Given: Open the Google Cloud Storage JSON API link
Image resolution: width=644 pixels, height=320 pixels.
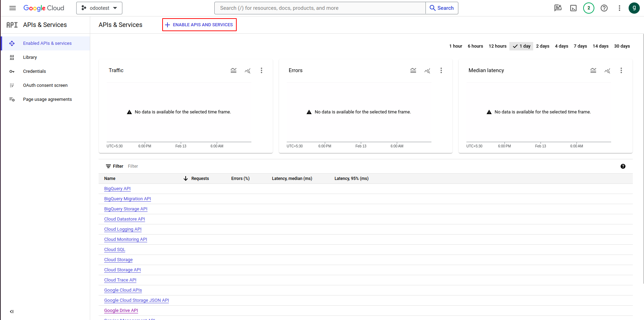Looking at the screenshot, I should (x=136, y=300).
